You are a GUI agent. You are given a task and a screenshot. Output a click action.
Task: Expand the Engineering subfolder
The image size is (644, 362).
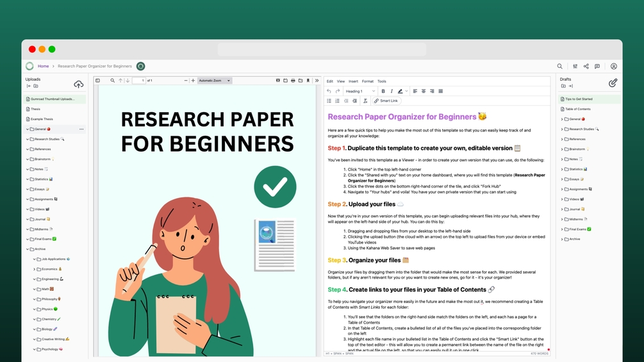pyautogui.click(x=34, y=279)
